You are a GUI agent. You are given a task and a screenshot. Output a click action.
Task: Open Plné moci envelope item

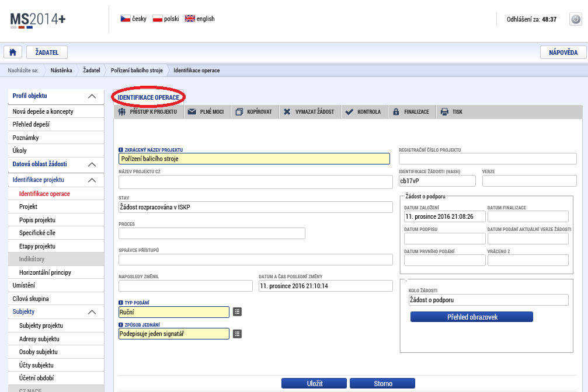click(206, 111)
